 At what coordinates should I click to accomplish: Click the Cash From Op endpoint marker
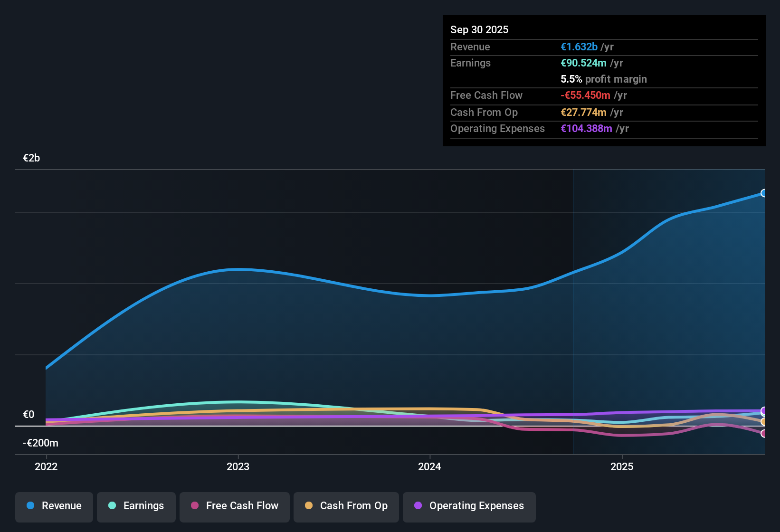coord(763,422)
